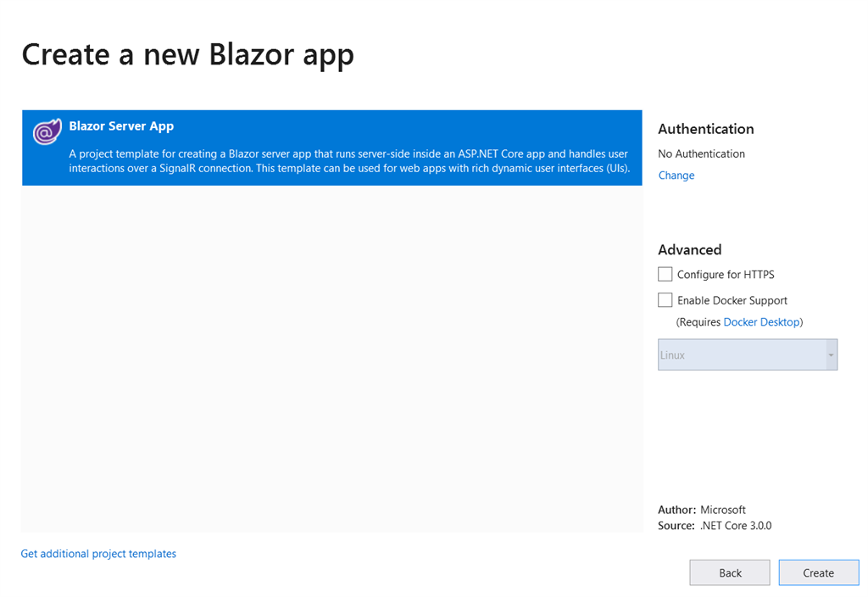Viewport: 868px width, 597px height.
Task: Click the Linux dropdown arrow
Action: 831,355
